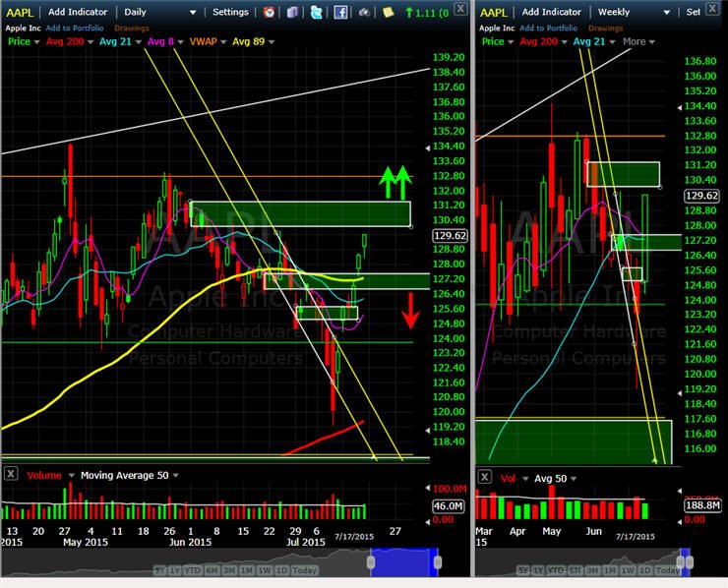Expand the VWAP indicator dropdown
728x588 pixels.
pyautogui.click(x=223, y=42)
